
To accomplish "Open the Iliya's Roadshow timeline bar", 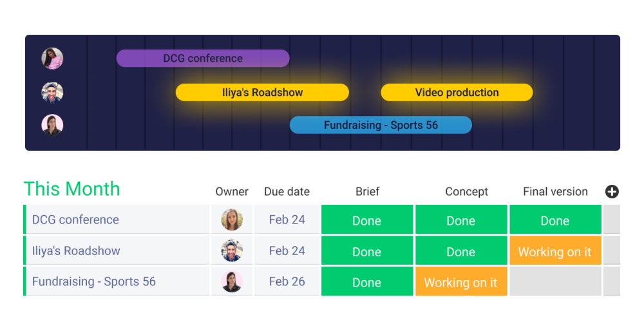I will pos(262,92).
